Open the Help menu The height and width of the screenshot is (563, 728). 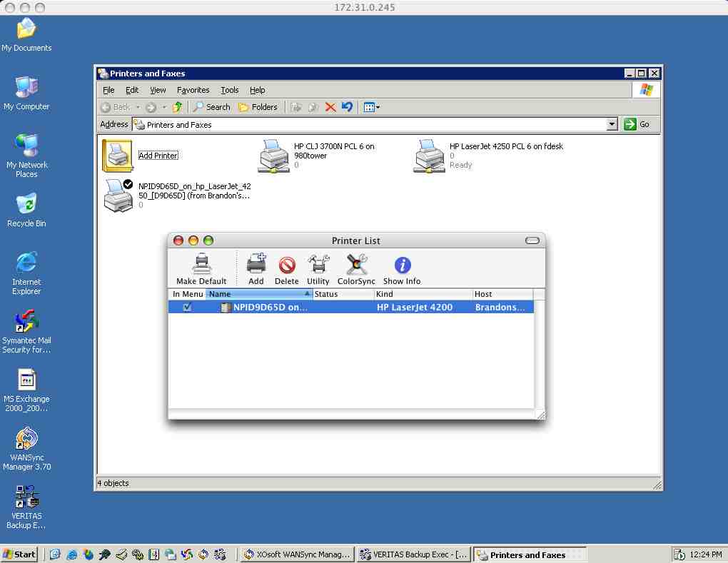(257, 90)
